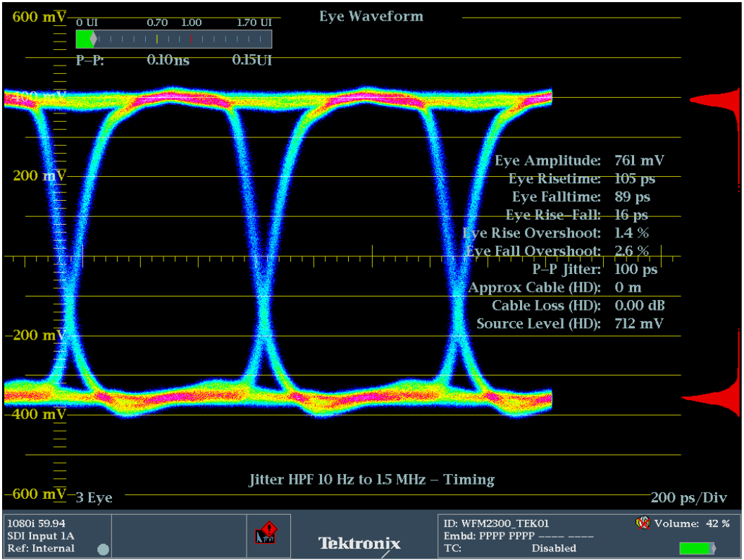Click the ID WFM2300_TEK01 field

[496, 523]
